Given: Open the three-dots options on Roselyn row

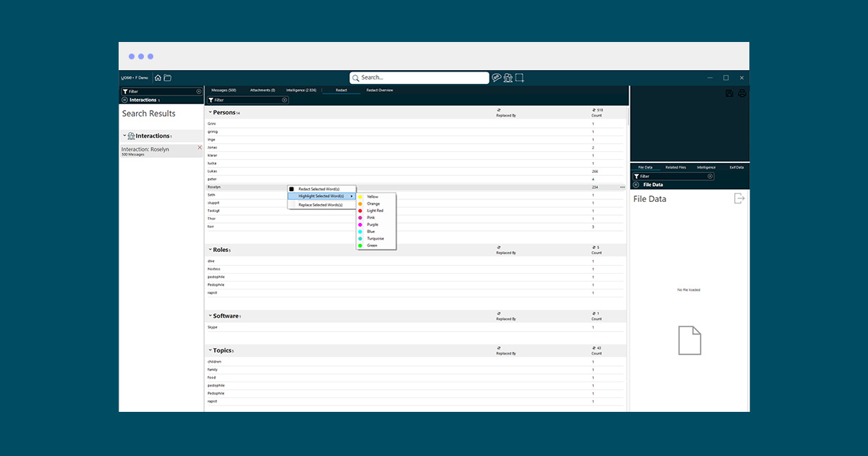Looking at the screenshot, I should pyautogui.click(x=623, y=187).
